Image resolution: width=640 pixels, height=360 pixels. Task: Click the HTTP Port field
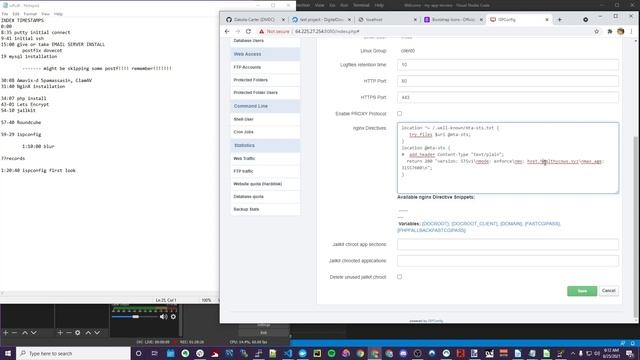(508, 81)
